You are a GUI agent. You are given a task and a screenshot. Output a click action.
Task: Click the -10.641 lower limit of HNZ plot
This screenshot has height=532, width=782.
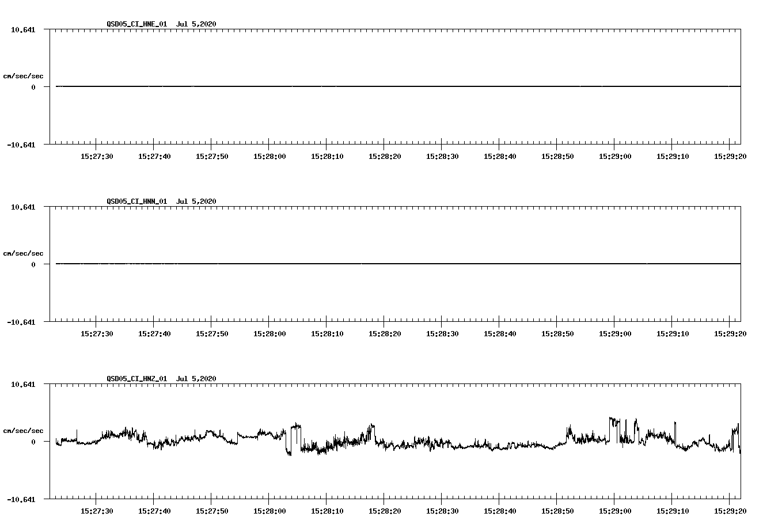pos(21,500)
